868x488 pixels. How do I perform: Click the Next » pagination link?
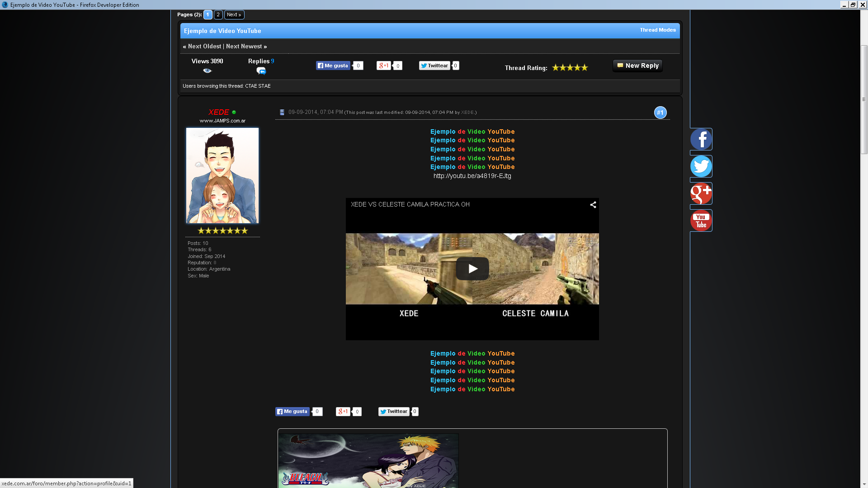[234, 14]
